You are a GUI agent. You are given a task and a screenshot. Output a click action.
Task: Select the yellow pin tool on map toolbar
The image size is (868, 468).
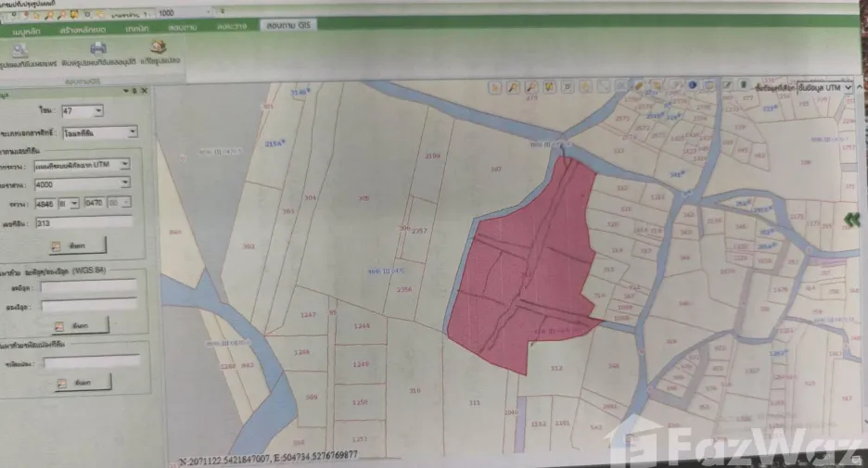(549, 87)
